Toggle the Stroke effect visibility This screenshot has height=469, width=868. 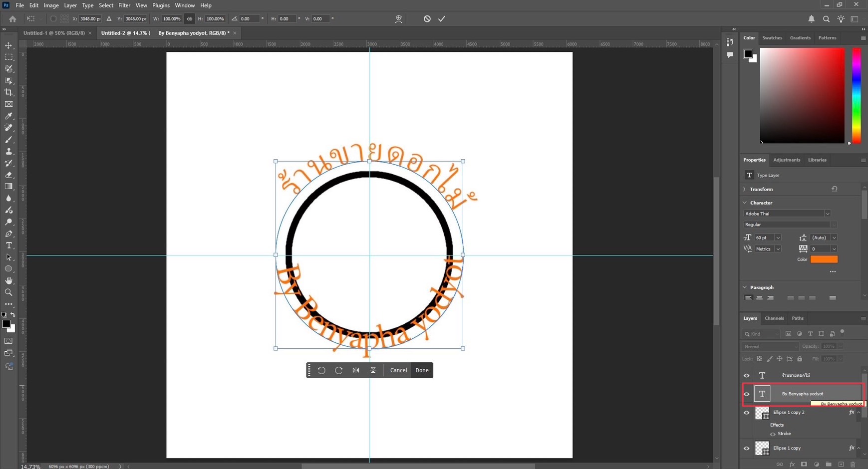click(x=773, y=434)
